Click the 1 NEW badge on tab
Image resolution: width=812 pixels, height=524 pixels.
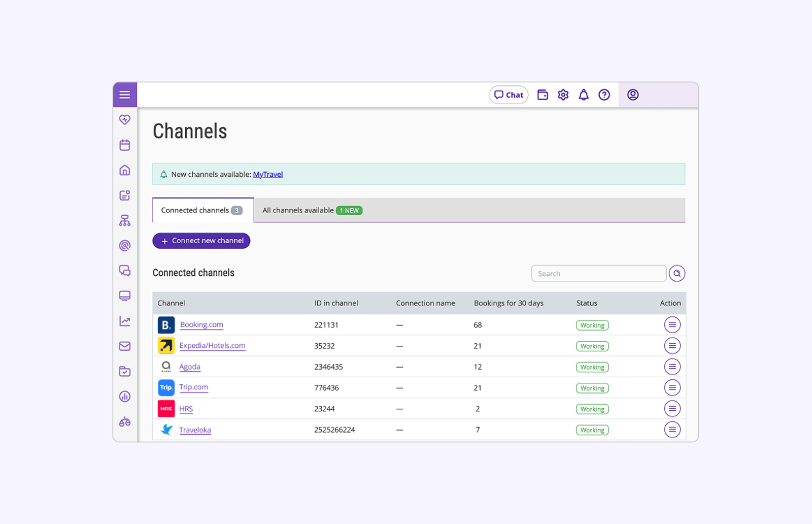(349, 211)
